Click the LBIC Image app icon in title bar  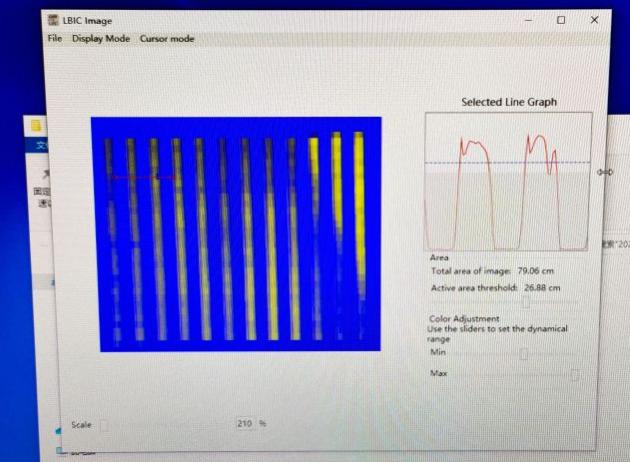point(54,21)
